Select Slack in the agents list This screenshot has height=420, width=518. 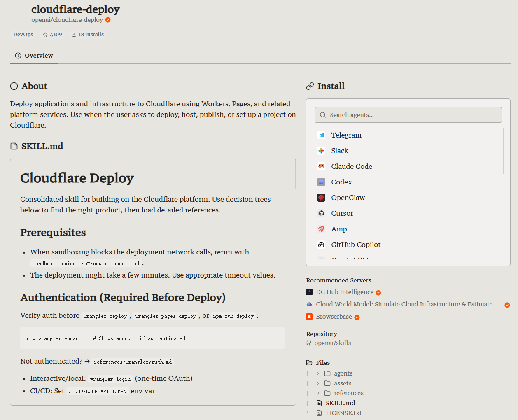[340, 151]
